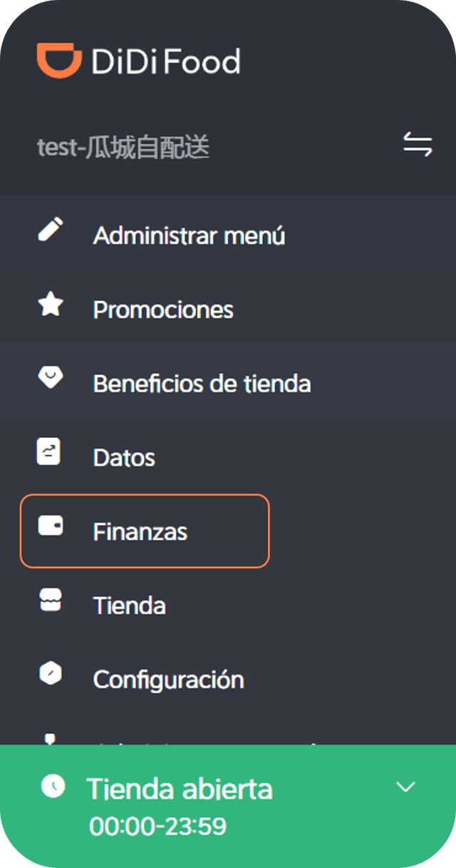Open Beneficios de tienda
The width and height of the screenshot is (456, 868).
tap(202, 382)
